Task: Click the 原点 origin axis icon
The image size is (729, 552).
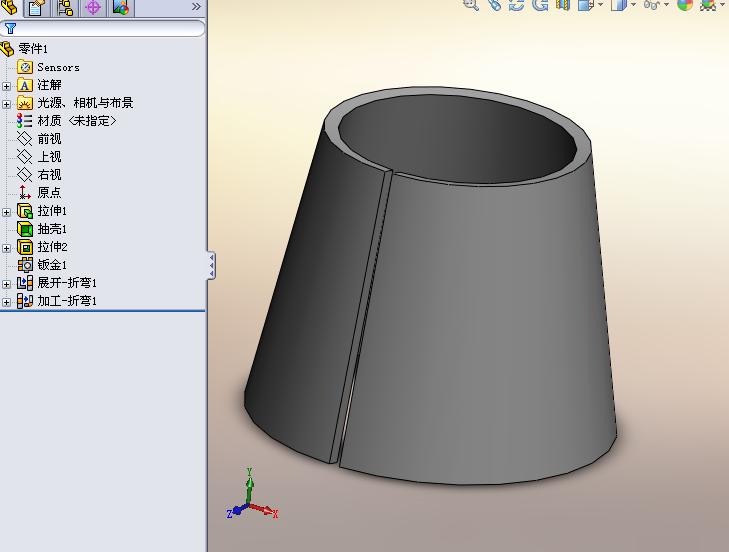Action: click(x=25, y=193)
